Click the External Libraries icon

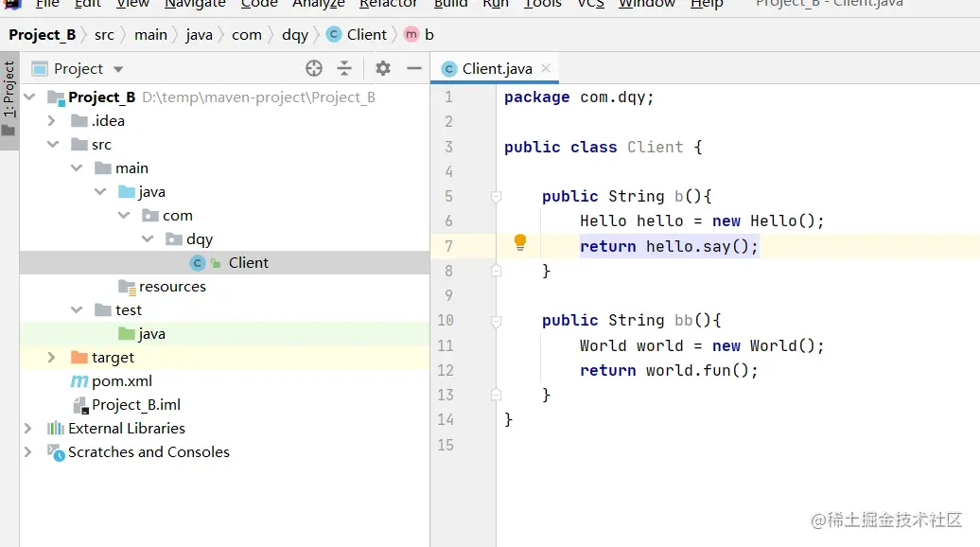56,428
